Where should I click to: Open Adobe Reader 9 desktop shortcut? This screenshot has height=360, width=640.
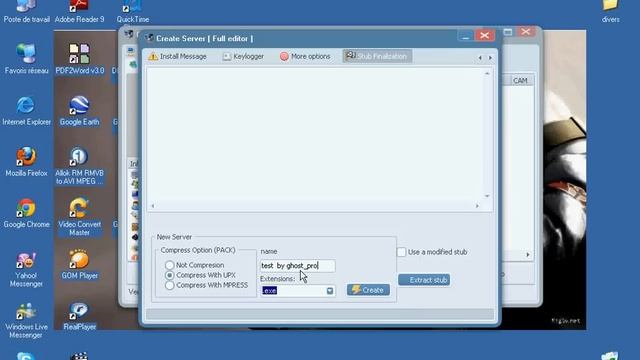[x=79, y=12]
